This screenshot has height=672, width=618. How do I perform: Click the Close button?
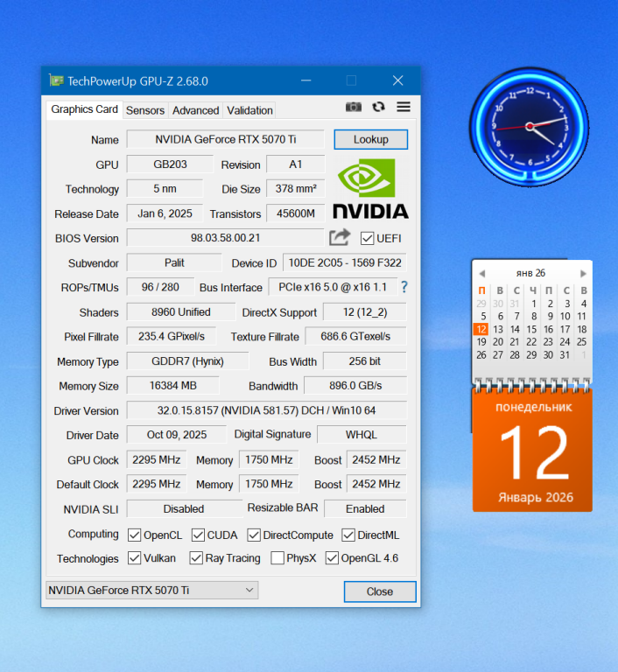tap(380, 591)
